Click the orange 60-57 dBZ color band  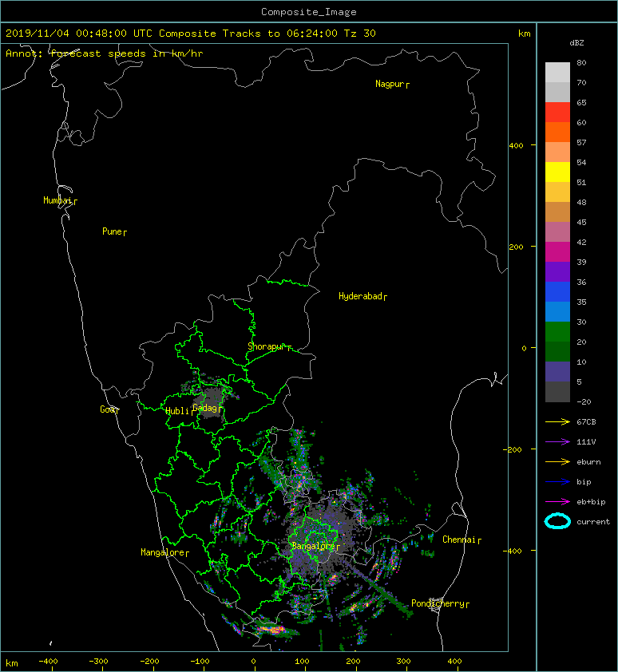pos(557,132)
